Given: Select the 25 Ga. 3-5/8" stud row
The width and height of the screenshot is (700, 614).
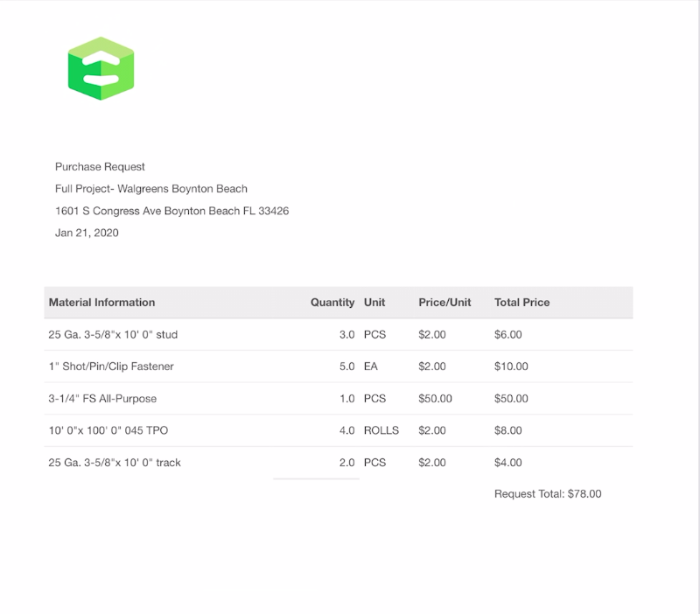Looking at the screenshot, I should 114,334.
